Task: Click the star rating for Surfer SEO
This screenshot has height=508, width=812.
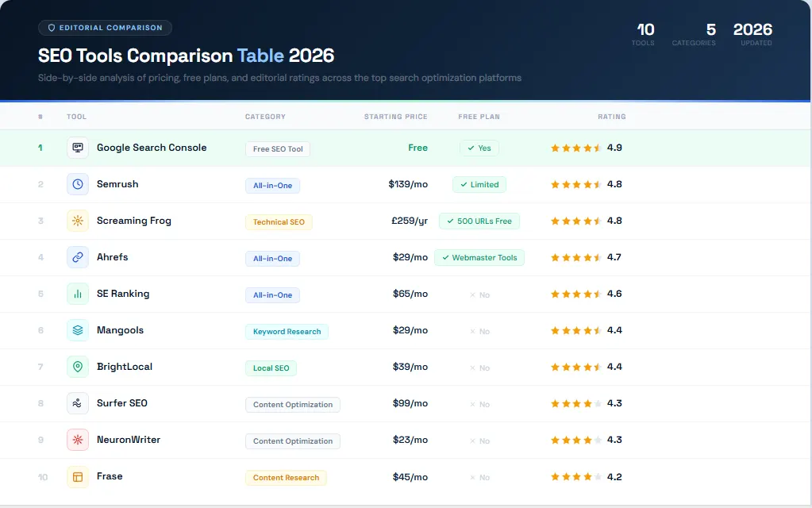Action: [575, 403]
